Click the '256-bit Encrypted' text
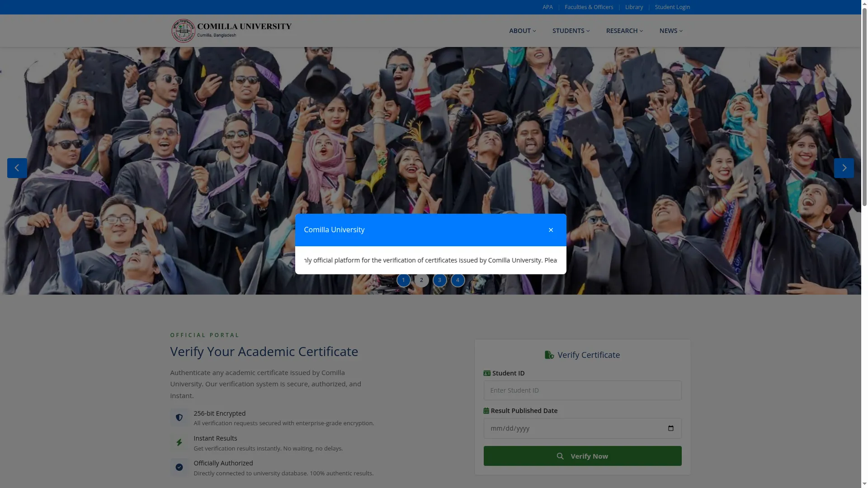This screenshot has width=868, height=488. tap(220, 413)
